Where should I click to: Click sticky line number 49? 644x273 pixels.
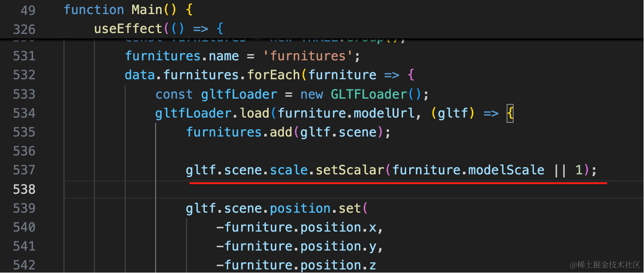28,10
